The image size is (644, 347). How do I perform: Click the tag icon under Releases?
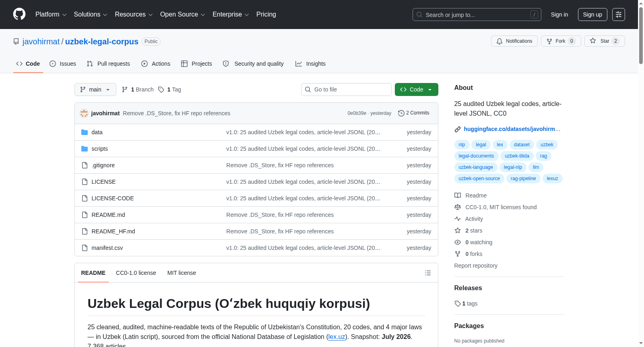coord(458,303)
